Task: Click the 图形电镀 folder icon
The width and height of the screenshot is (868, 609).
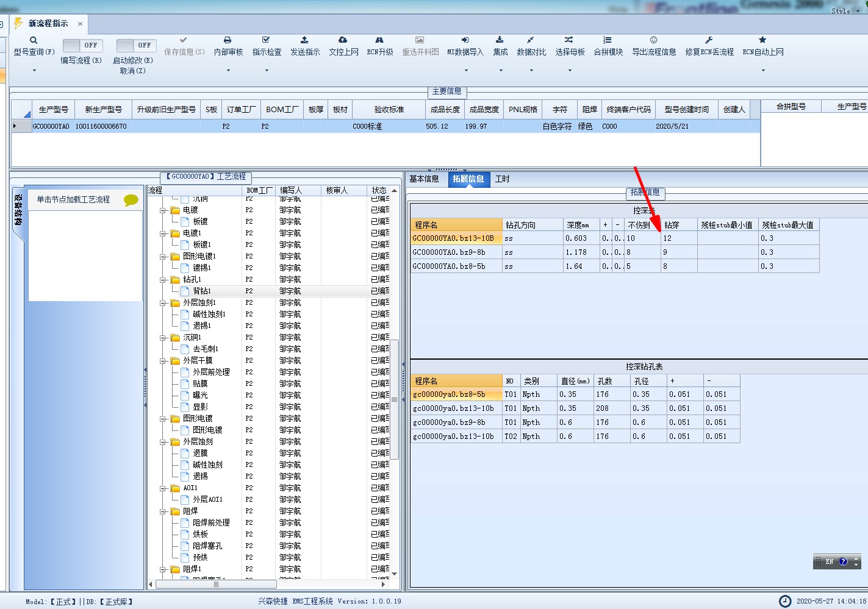Action: pyautogui.click(x=175, y=419)
